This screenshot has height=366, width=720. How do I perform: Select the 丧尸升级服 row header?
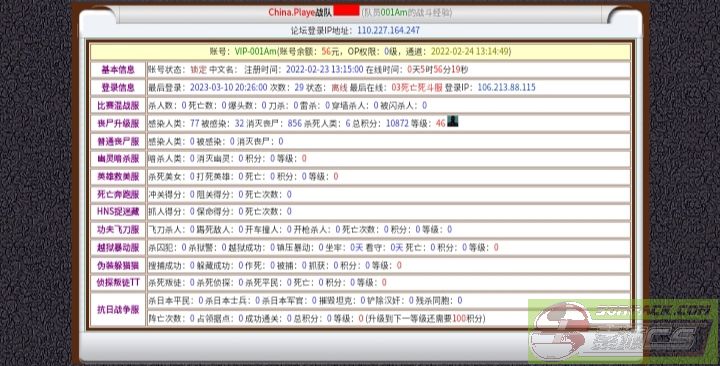(x=118, y=123)
